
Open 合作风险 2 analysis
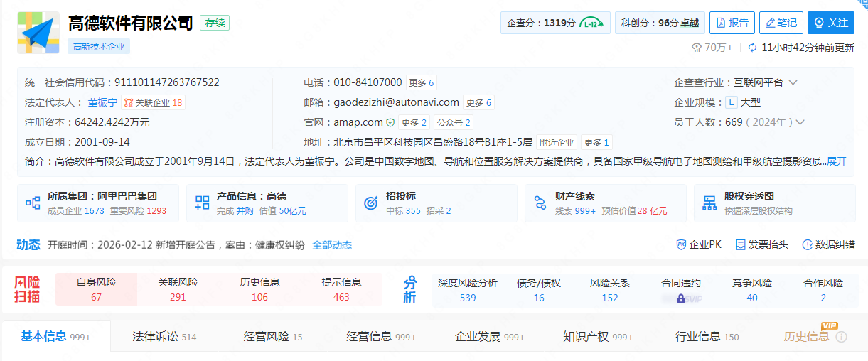(x=823, y=290)
